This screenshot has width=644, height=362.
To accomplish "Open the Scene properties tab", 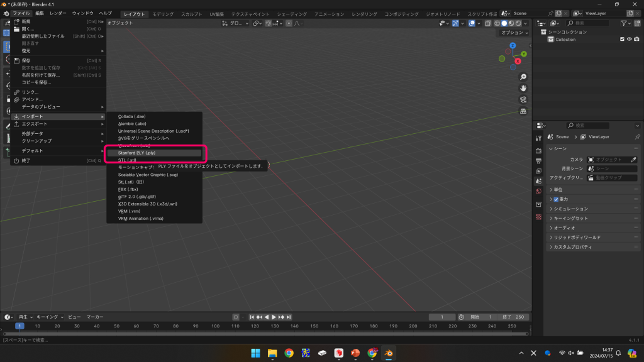I will (538, 181).
